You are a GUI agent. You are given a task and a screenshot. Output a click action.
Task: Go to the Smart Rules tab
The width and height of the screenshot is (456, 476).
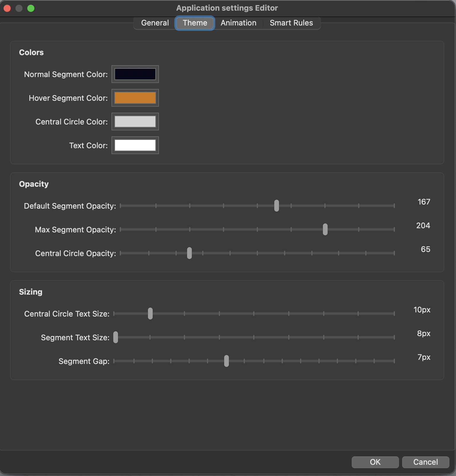[x=291, y=23]
